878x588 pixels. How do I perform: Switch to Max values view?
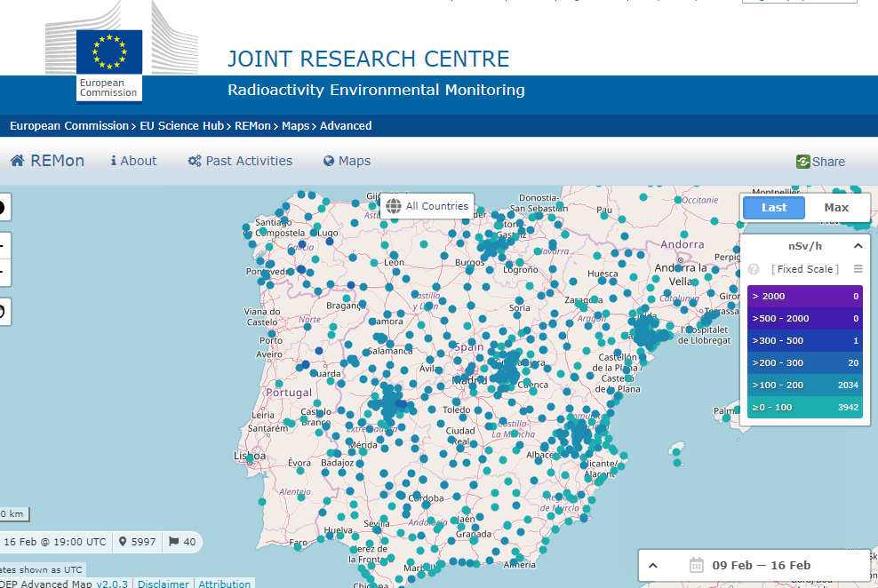pyautogui.click(x=836, y=208)
